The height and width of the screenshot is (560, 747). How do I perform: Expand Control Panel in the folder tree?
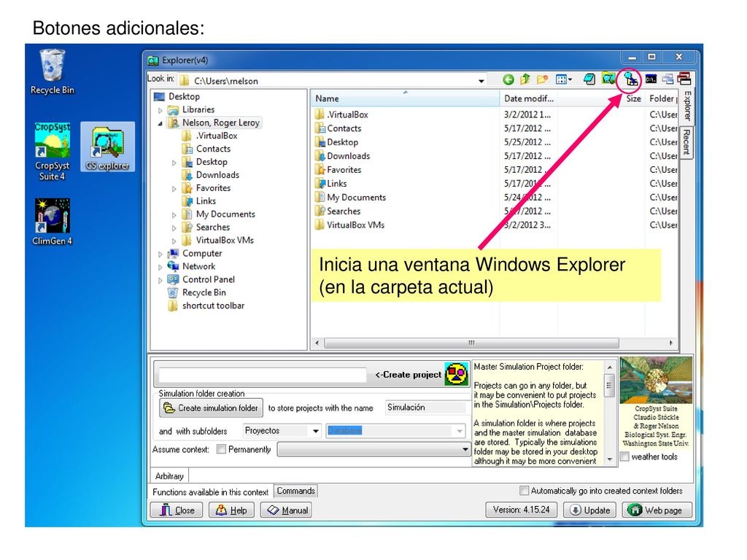(x=160, y=281)
